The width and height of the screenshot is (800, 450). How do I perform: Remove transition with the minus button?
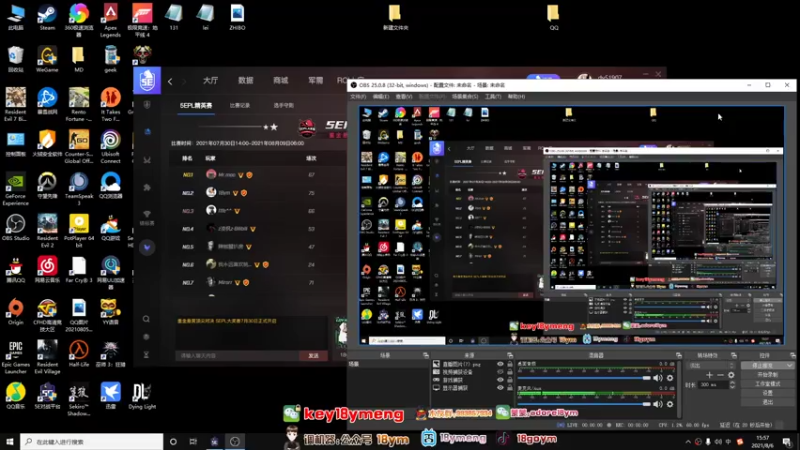(720, 375)
